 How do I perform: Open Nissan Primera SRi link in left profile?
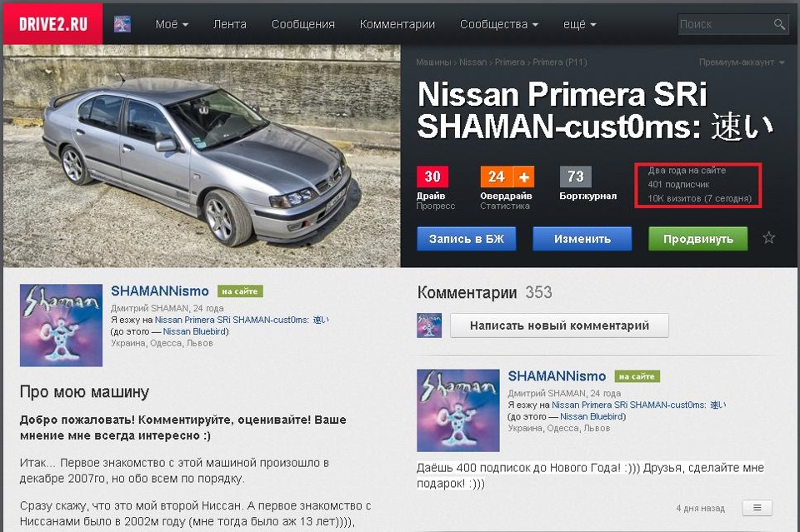coord(242,320)
